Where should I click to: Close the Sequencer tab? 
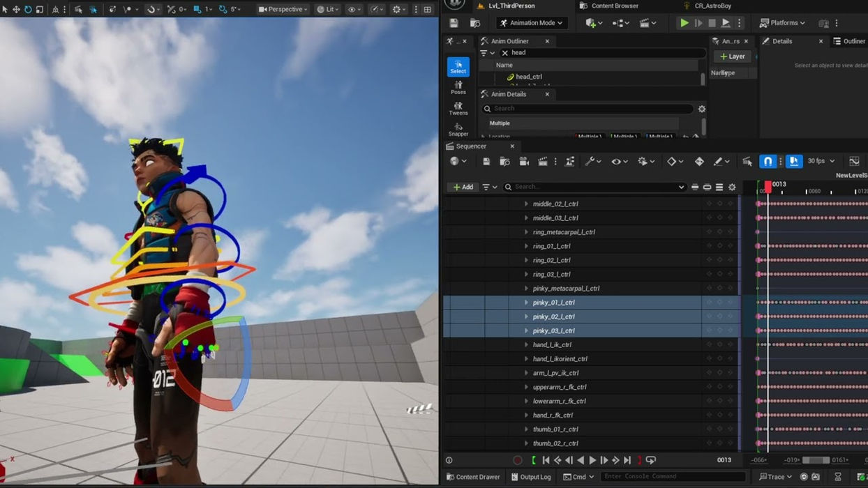[512, 146]
